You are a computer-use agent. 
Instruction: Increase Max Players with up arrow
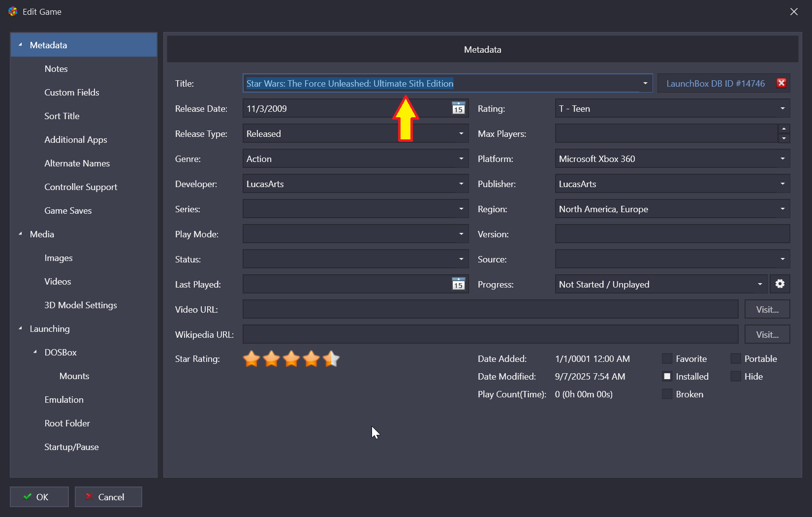[784, 129]
